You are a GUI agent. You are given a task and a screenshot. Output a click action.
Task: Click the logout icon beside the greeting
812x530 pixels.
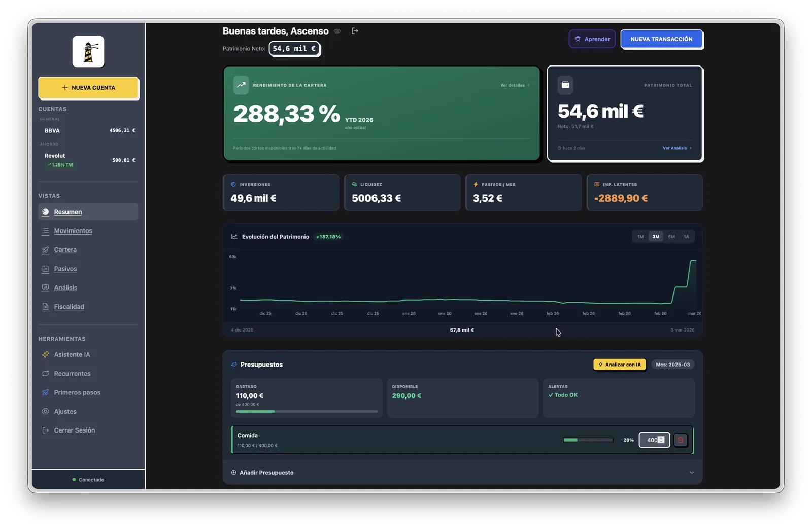point(355,31)
